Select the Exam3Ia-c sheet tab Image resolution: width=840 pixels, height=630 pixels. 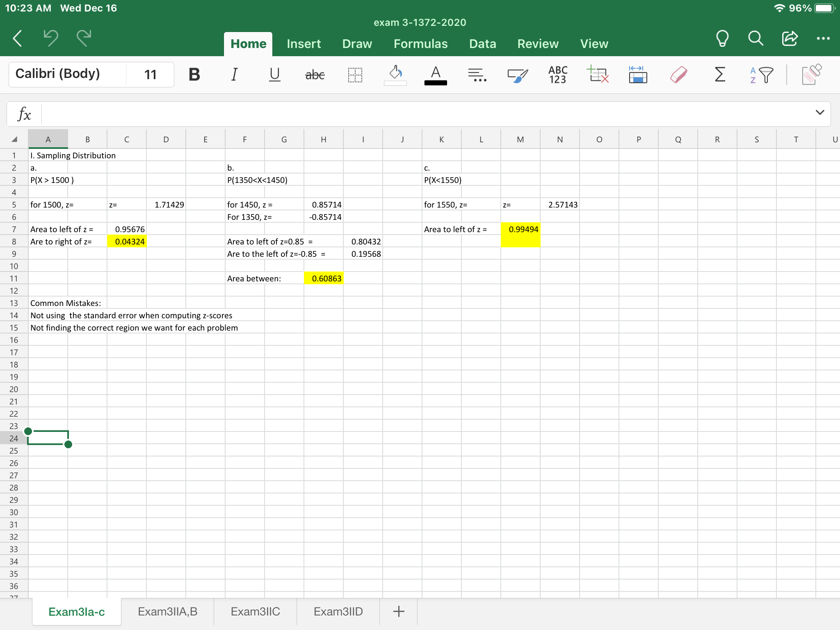point(77,612)
